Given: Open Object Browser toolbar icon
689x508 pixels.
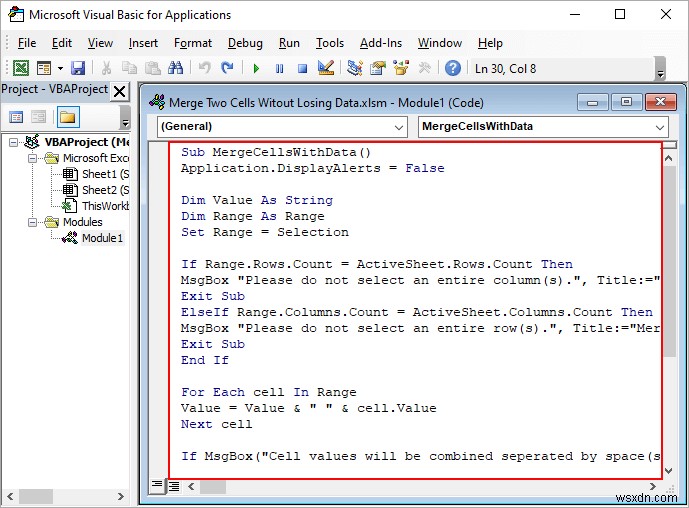Looking at the screenshot, I should coord(401,68).
